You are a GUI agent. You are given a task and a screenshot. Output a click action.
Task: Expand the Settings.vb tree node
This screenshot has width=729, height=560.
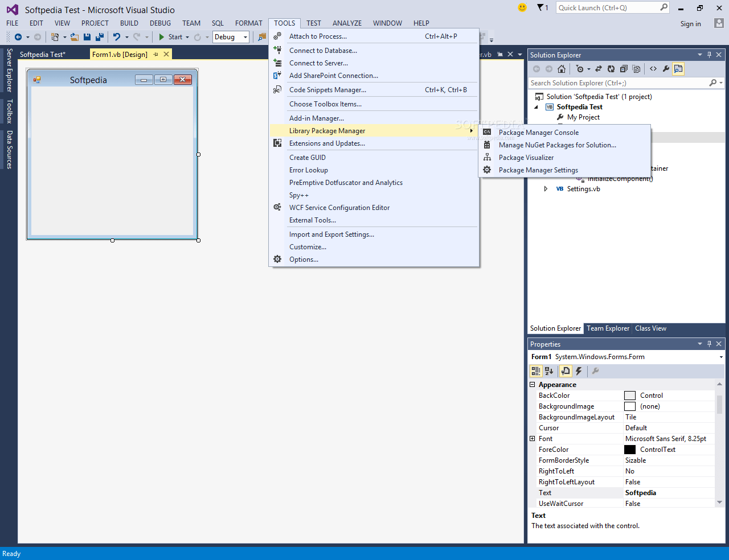coord(546,189)
